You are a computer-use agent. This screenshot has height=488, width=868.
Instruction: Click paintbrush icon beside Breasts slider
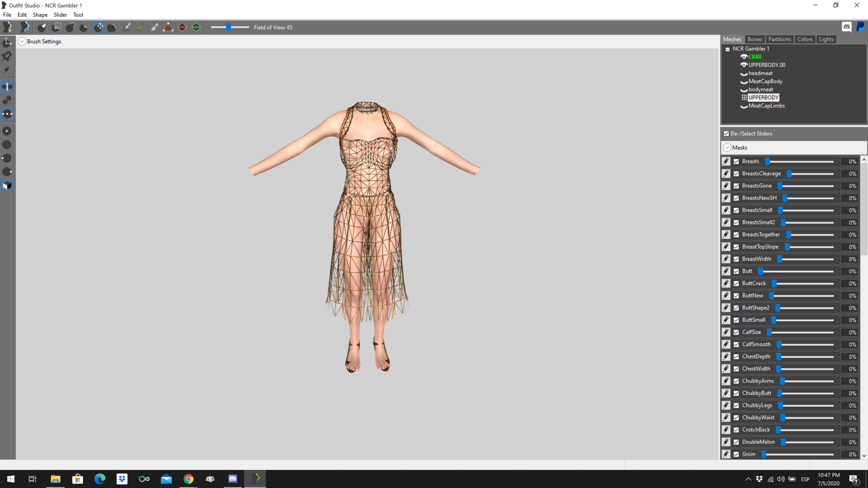pos(726,161)
